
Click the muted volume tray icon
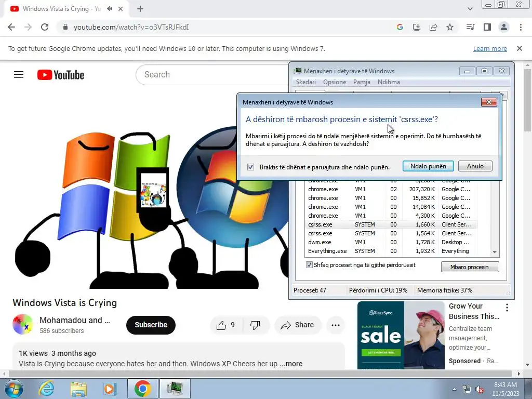tap(480, 390)
